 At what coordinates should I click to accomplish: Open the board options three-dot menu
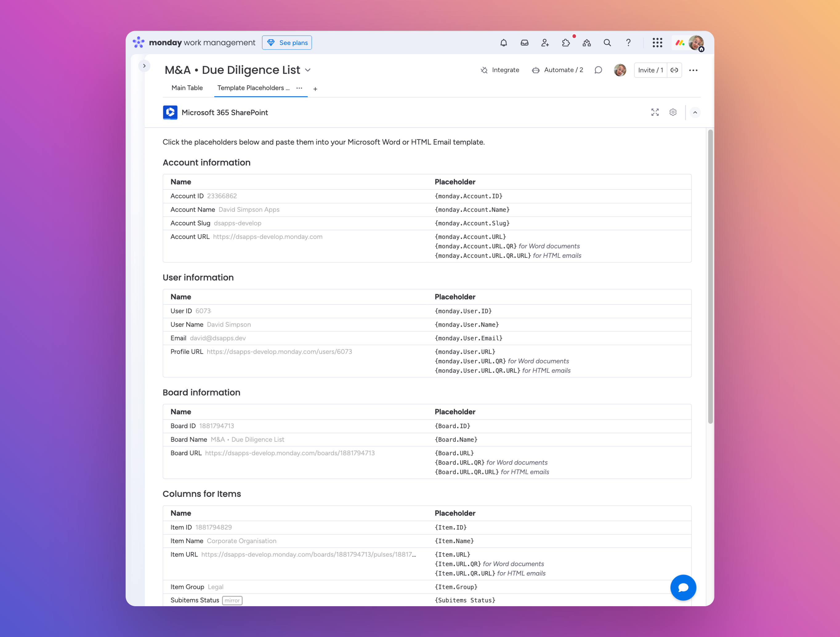point(693,70)
